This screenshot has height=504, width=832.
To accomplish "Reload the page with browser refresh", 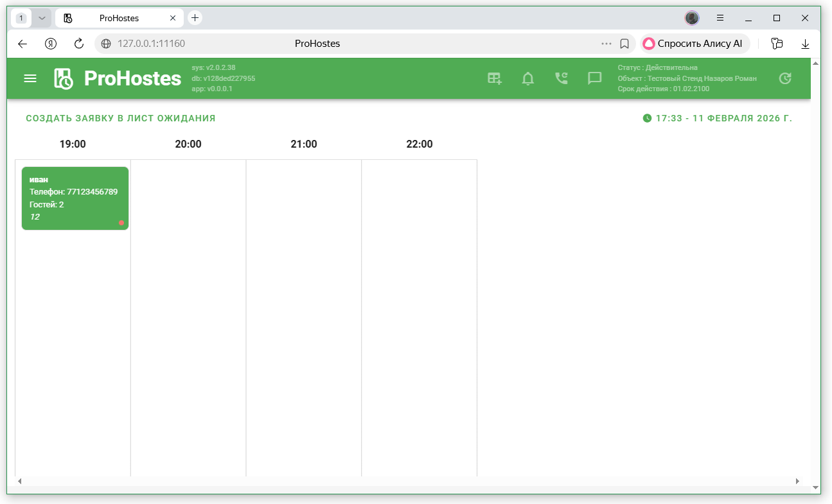I will coord(79,44).
